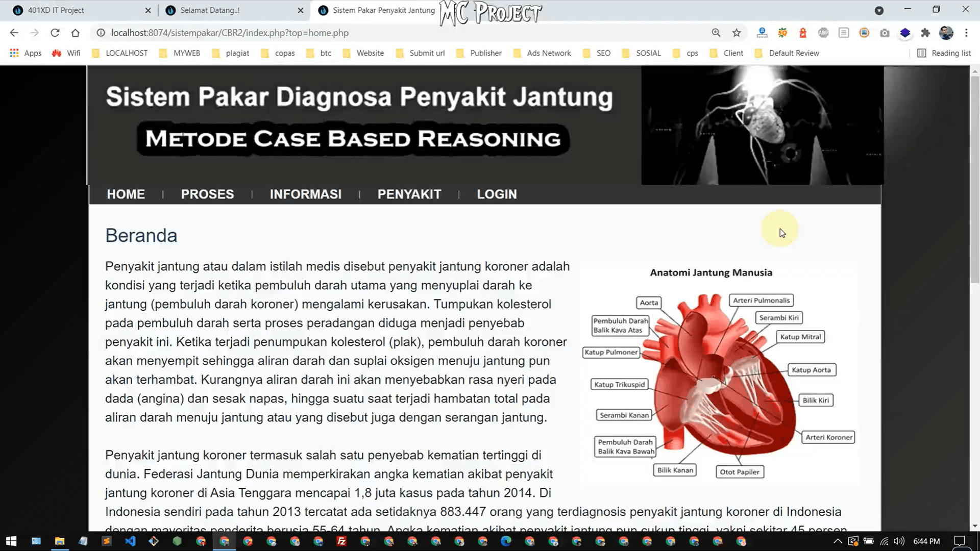Open the notification center icon
The width and height of the screenshot is (980, 551).
[960, 541]
